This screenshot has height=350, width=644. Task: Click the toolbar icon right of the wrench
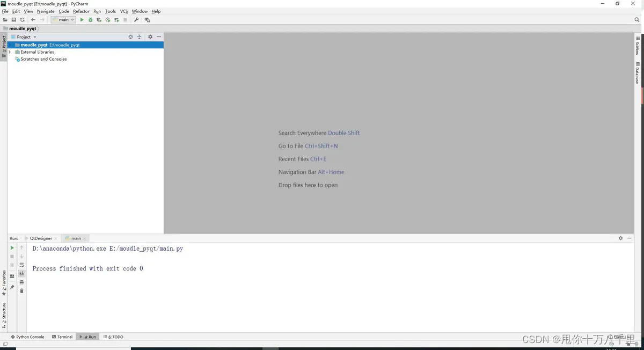[147, 20]
